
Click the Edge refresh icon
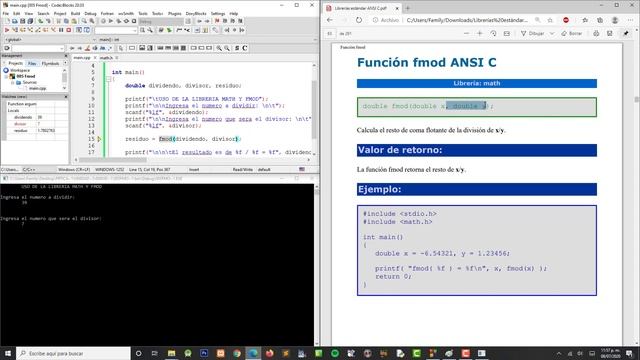click(358, 20)
